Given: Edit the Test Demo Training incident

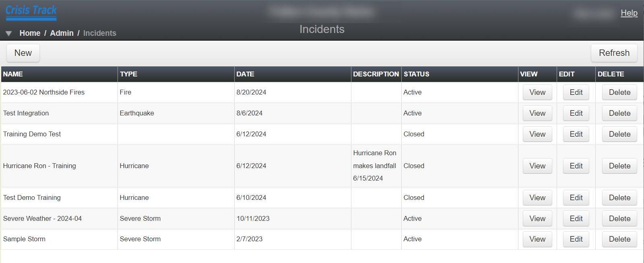Looking at the screenshot, I should pyautogui.click(x=576, y=197).
